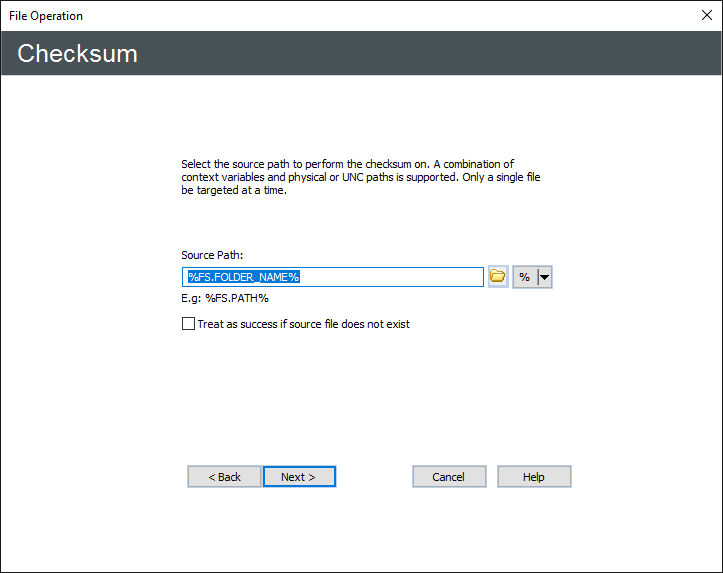This screenshot has width=723, height=573.
Task: Click the highlighted %FS.FOLDER_NAME% text
Action: (244, 277)
